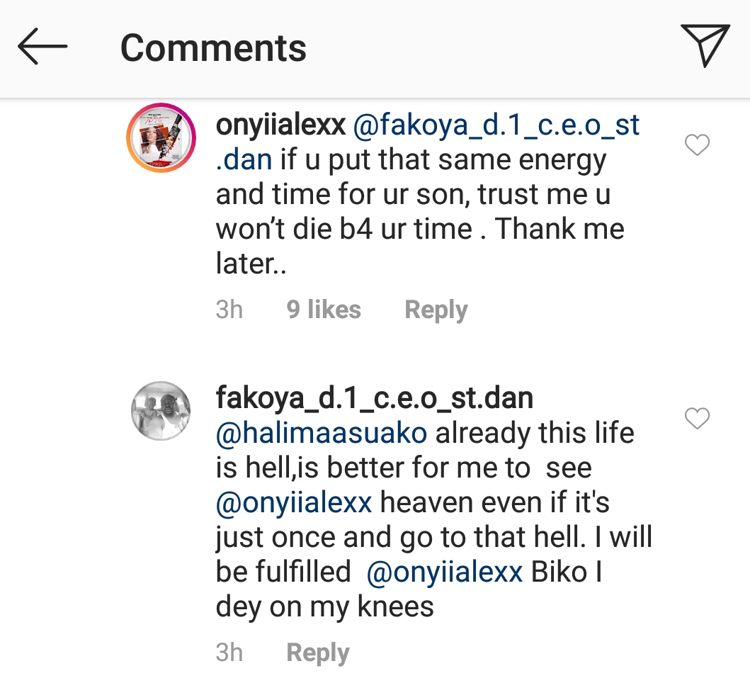Tap the 3h timestamp under onyiialexx's comment
This screenshot has height=700, width=750.
click(229, 309)
